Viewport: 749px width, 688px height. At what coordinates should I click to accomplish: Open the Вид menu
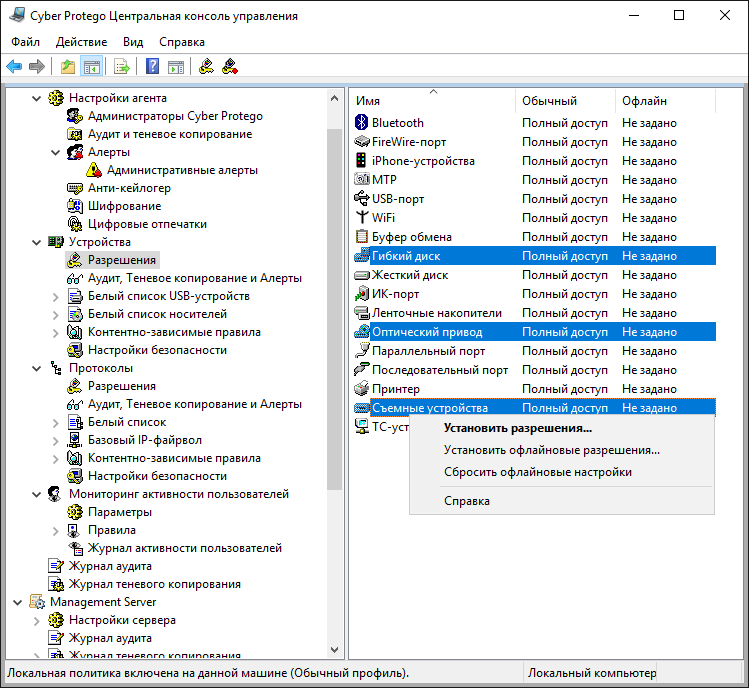[133, 42]
